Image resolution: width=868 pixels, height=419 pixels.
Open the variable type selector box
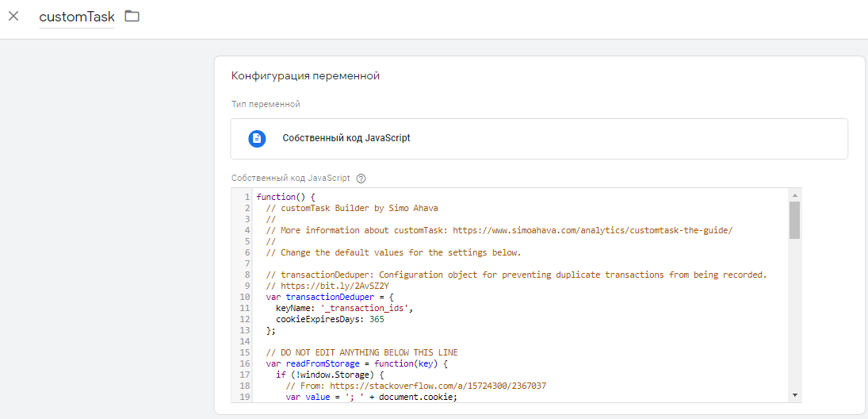(539, 139)
